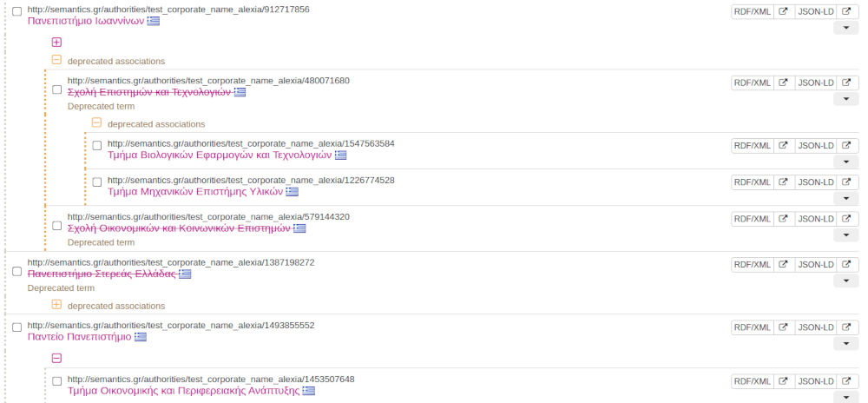Click RDF/XML external link icon for Τμήμα Μηχανικών Επιστήμης Υλικών

783,182
